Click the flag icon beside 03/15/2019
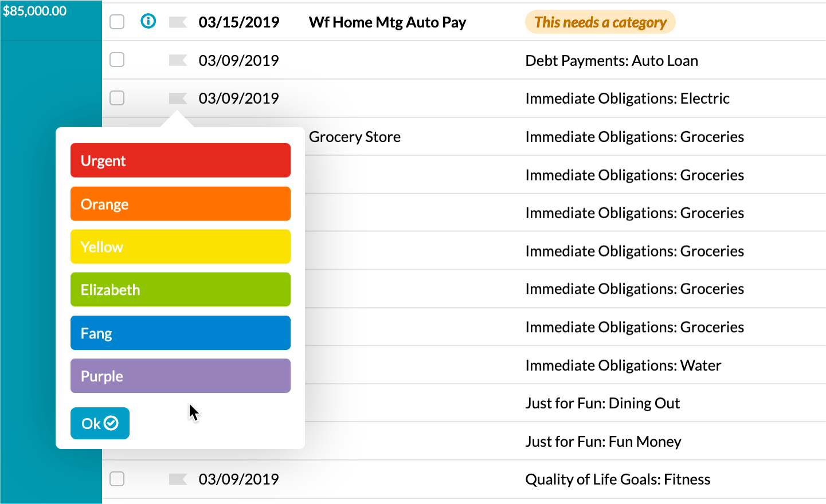The height and width of the screenshot is (504, 826). point(178,21)
